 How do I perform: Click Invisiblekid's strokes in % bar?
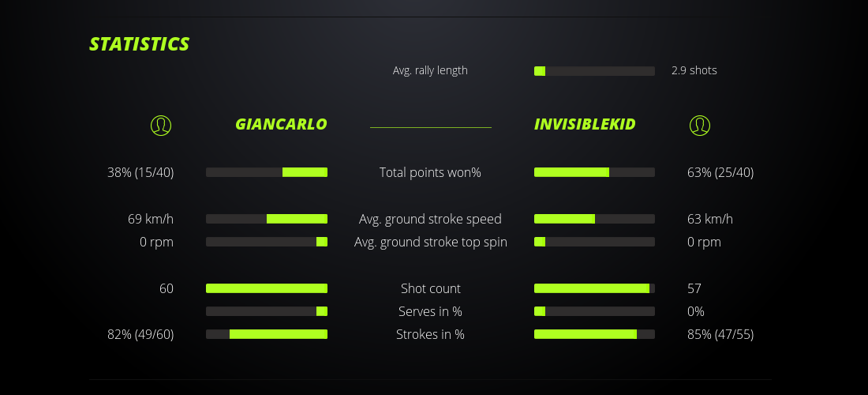coord(594,334)
